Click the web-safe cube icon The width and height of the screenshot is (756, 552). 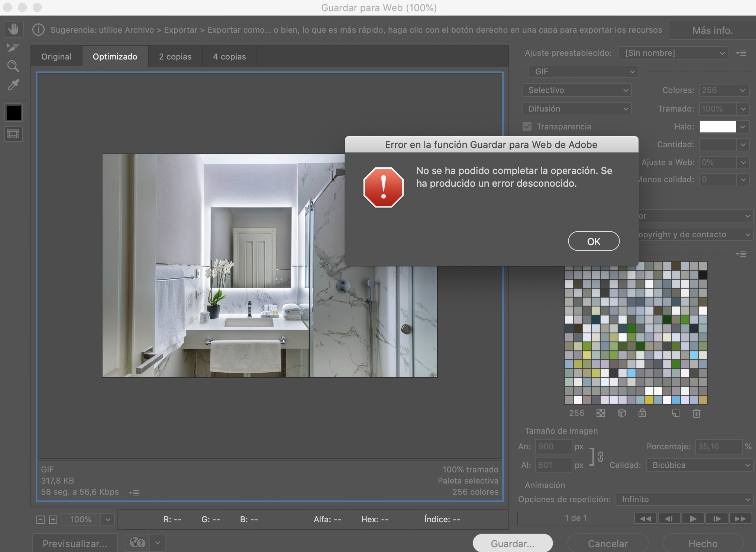[x=621, y=413]
